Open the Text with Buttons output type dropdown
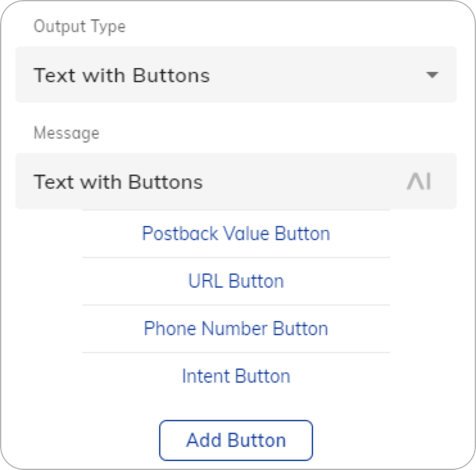 click(x=236, y=74)
